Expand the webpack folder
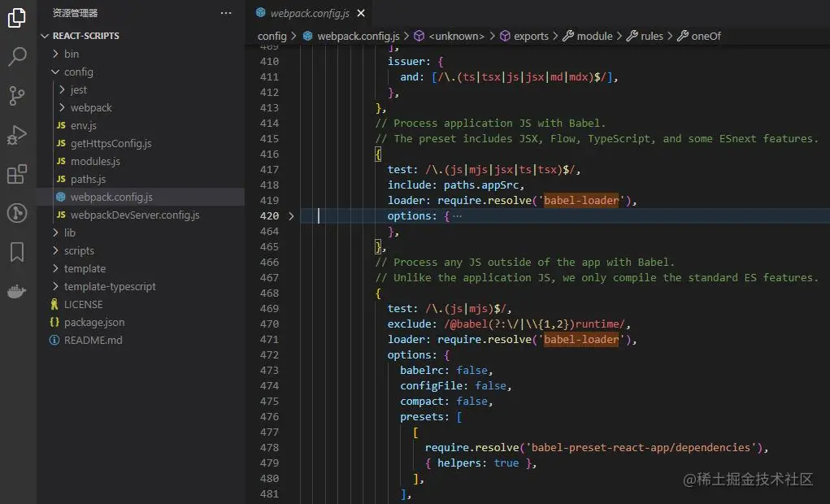Screen dimensions: 830x504 pos(62,107)
